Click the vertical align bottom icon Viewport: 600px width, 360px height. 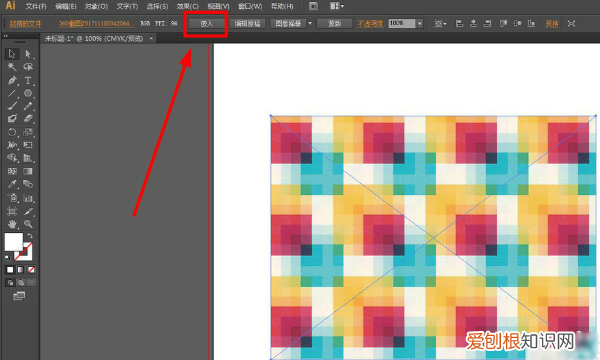point(531,23)
